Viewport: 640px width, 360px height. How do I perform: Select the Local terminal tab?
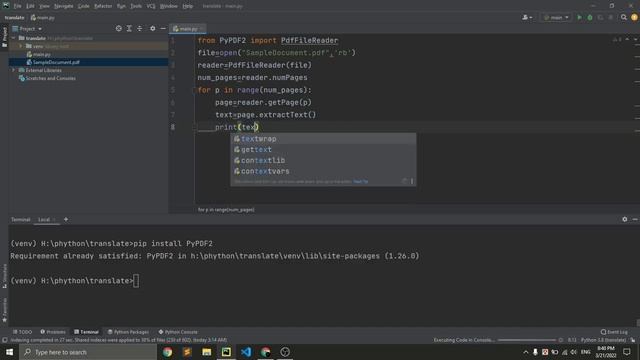pyautogui.click(x=44, y=220)
